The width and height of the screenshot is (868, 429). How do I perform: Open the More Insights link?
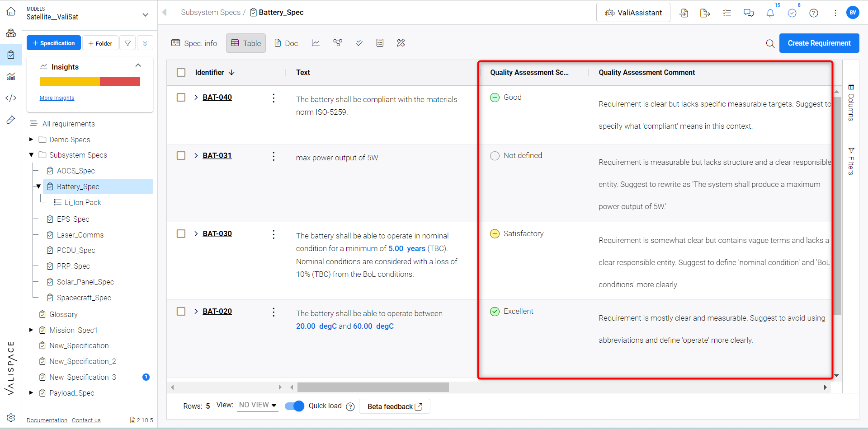[57, 98]
